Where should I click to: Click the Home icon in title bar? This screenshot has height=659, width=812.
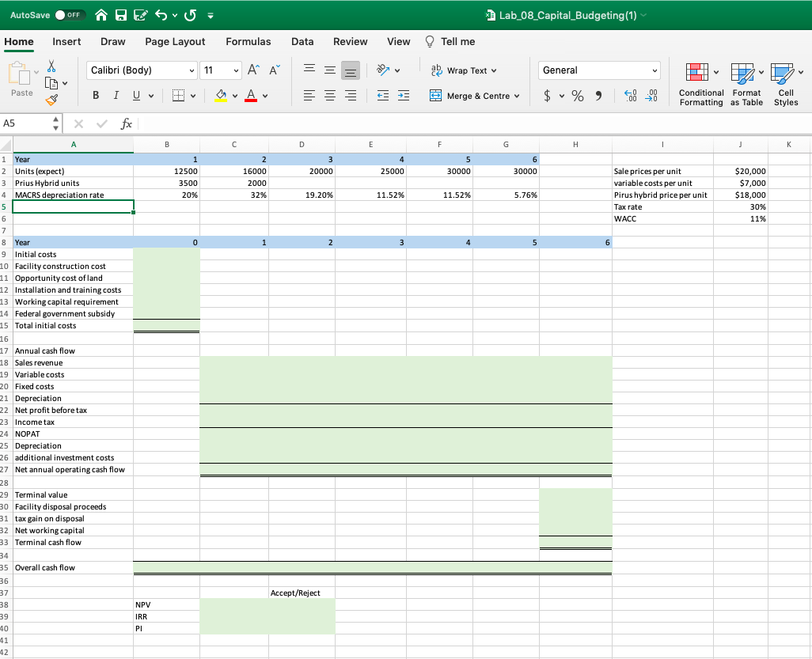click(103, 16)
